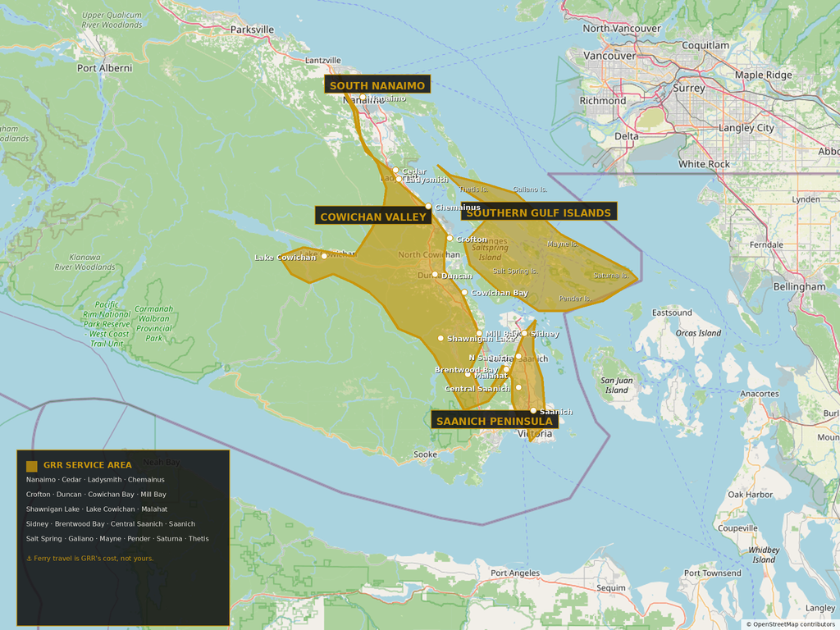The height and width of the screenshot is (630, 840).
Task: Click the Ladysmith town marker dot
Action: pyautogui.click(x=398, y=179)
